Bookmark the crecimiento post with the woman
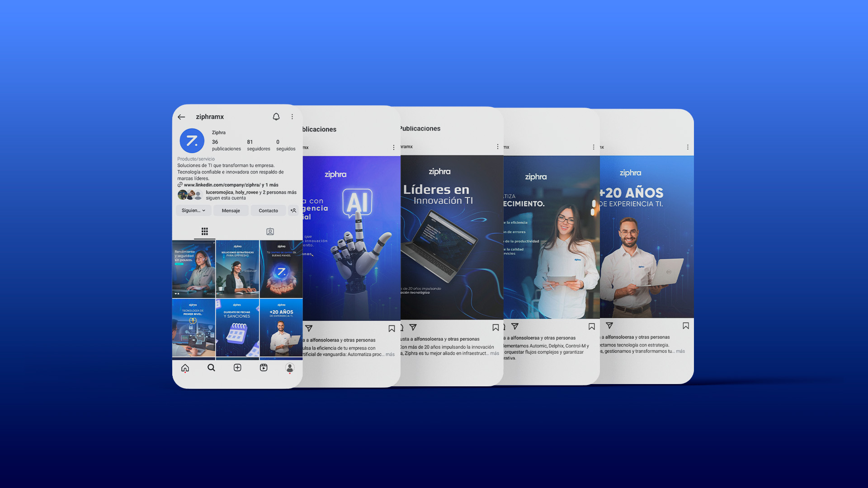 [x=592, y=327]
